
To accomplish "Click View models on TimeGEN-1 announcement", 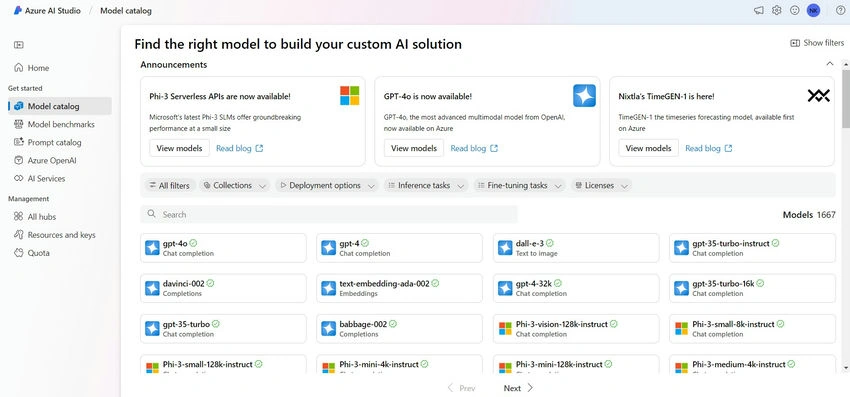I will (648, 148).
